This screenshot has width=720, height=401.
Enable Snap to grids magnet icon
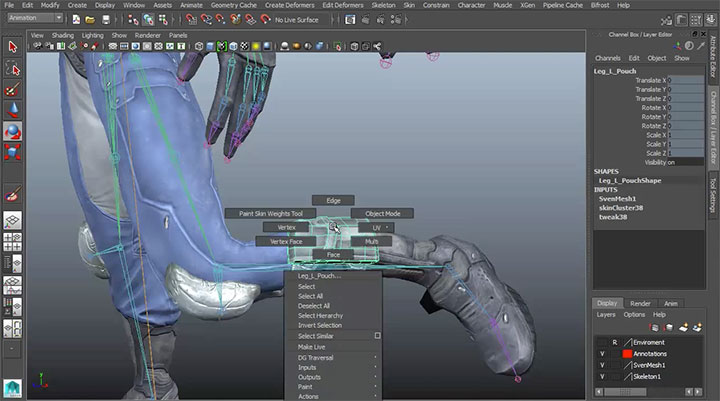(191, 20)
